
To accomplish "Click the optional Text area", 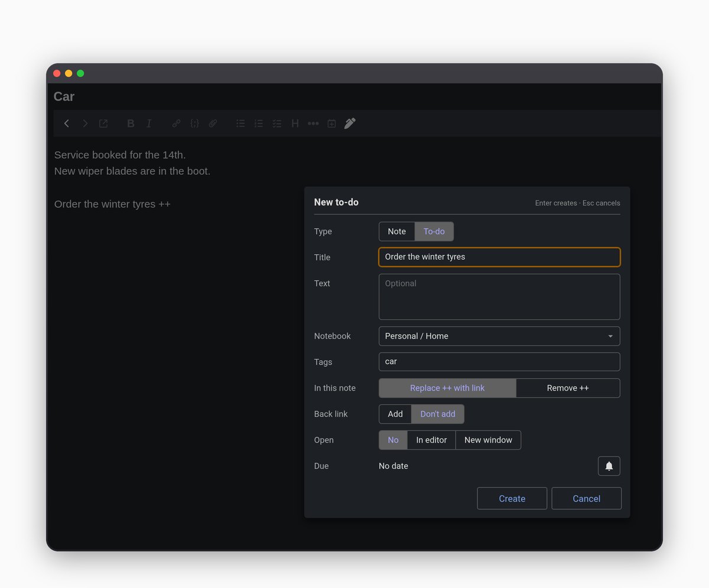I will (499, 297).
